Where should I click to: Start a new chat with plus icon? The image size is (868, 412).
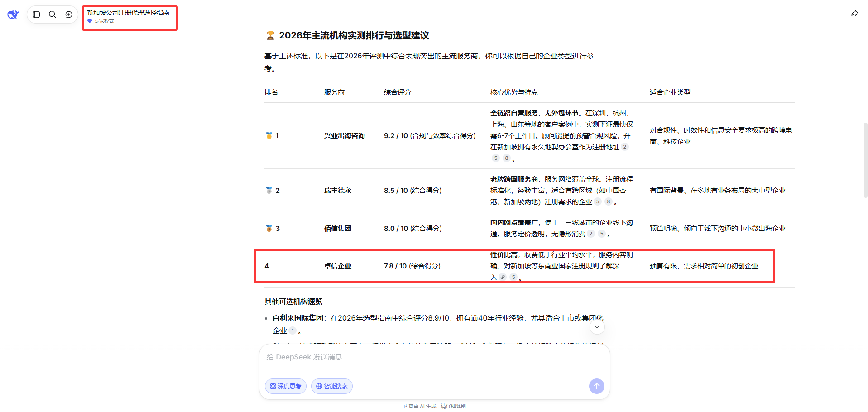click(x=69, y=14)
